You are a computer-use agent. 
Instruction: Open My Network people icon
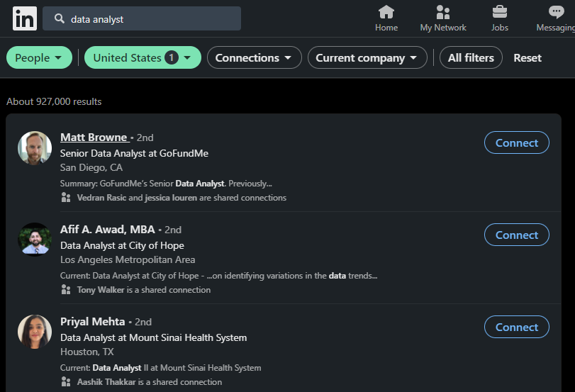pos(443,12)
